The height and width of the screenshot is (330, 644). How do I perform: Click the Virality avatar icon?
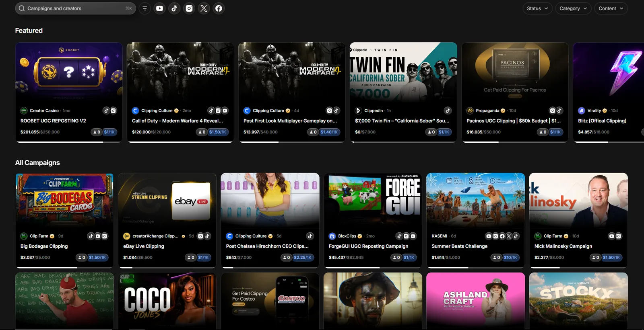click(581, 111)
